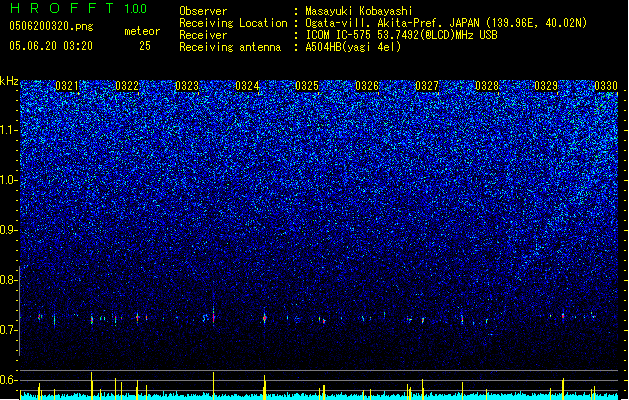Click the 0330 time marker
Viewport: 629px width, 400px height.
(x=606, y=86)
